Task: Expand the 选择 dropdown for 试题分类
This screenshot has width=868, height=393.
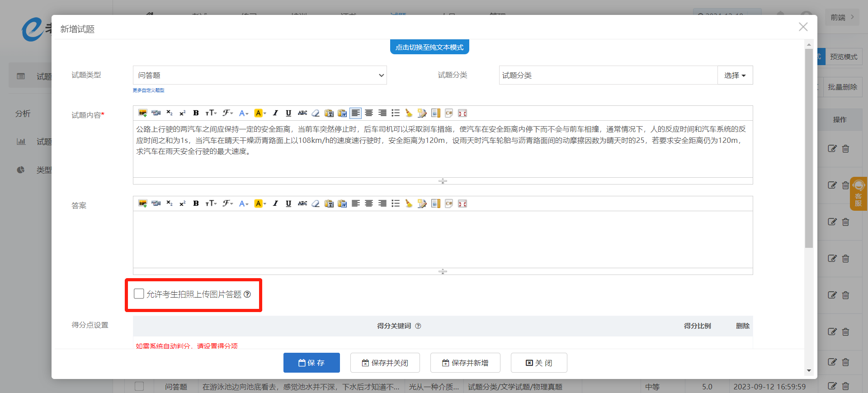Action: (735, 75)
